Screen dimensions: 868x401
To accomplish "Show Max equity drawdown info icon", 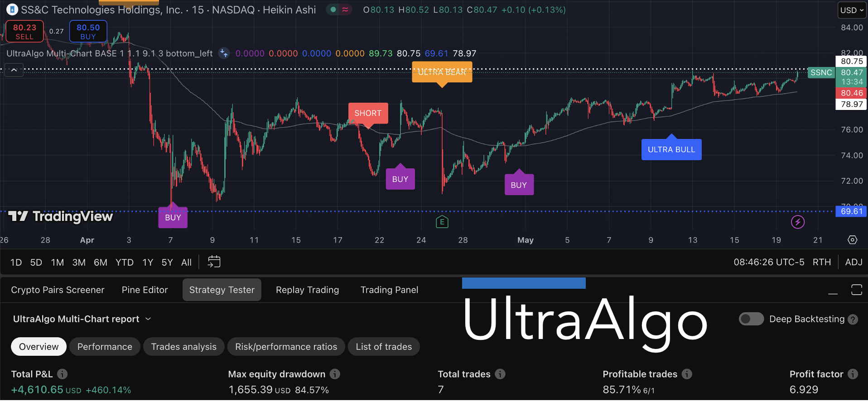I will coord(335,374).
